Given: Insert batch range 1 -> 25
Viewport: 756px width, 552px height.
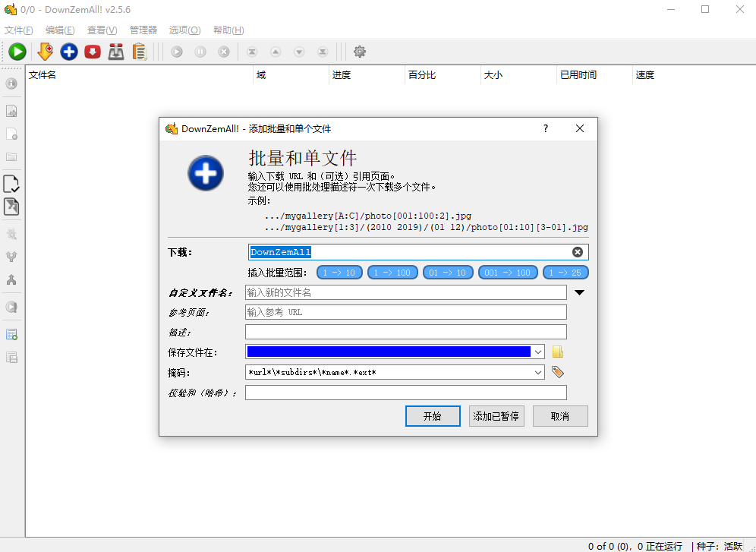Looking at the screenshot, I should pos(565,273).
